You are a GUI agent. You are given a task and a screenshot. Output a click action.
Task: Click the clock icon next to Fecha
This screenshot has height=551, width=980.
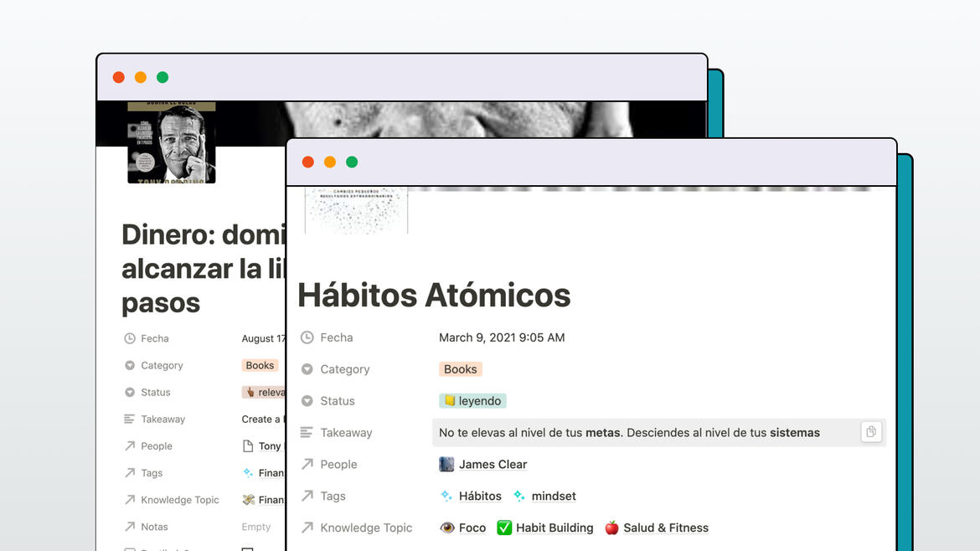tap(306, 337)
